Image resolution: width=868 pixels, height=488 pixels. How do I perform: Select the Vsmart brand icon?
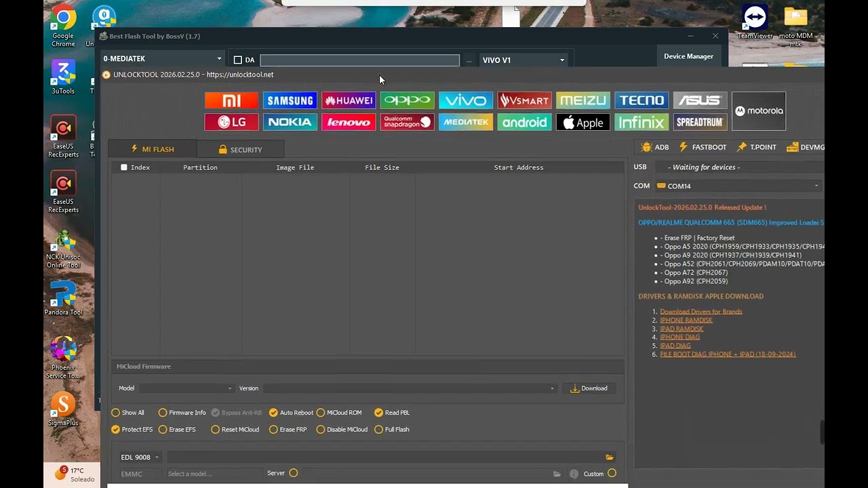click(524, 100)
